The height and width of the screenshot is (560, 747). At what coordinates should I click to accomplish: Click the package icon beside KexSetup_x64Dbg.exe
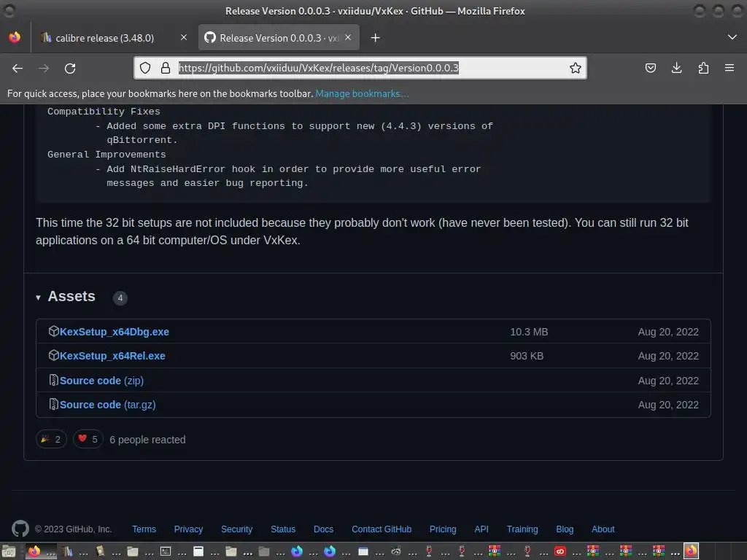pyautogui.click(x=54, y=331)
